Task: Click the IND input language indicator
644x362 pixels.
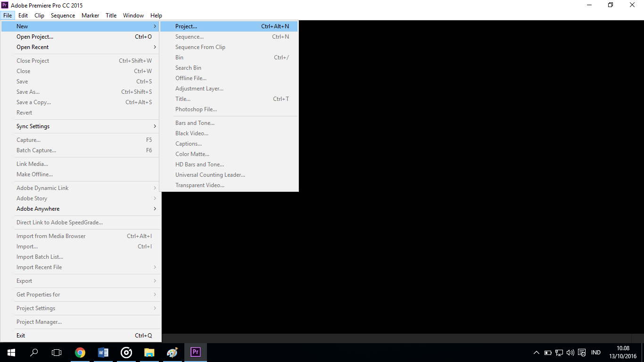Action: pos(596,353)
